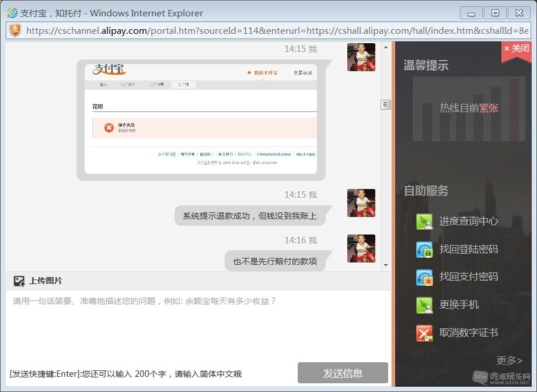Click the Internet Explorer logo in title bar
Screen dimensions: 537x392
(x=12, y=13)
